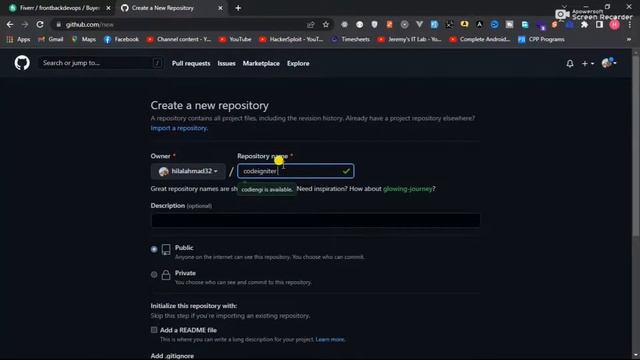The image size is (640, 360).
Task: Switch to the Create a New Repository tab
Action: pyautogui.click(x=171, y=8)
